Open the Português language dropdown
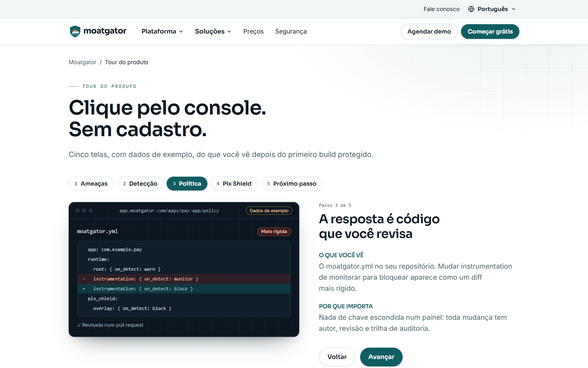588x368 pixels. pyautogui.click(x=492, y=9)
